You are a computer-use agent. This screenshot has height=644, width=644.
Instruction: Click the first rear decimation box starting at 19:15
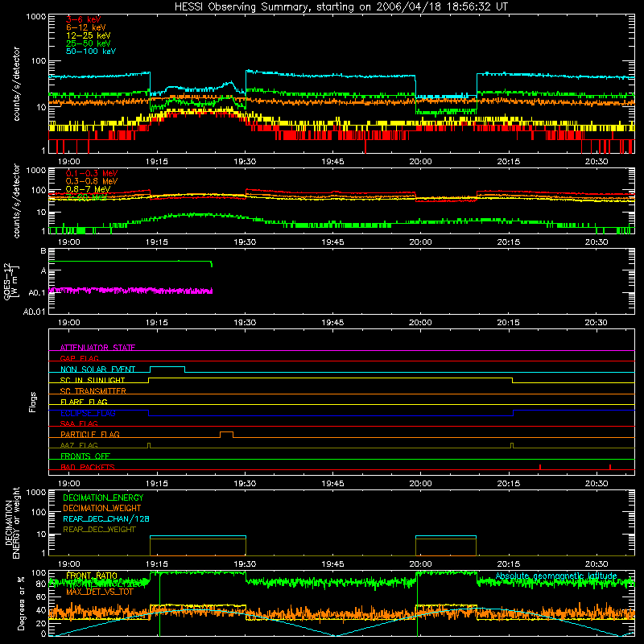(198, 546)
